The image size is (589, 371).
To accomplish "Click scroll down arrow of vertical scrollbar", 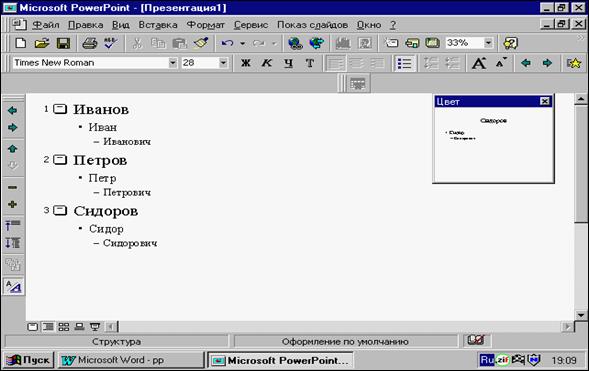I will [581, 315].
